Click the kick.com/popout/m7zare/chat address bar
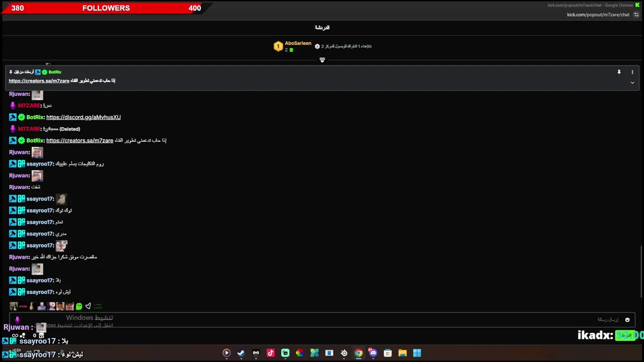Screen dimensions: 644x362 [598, 15]
